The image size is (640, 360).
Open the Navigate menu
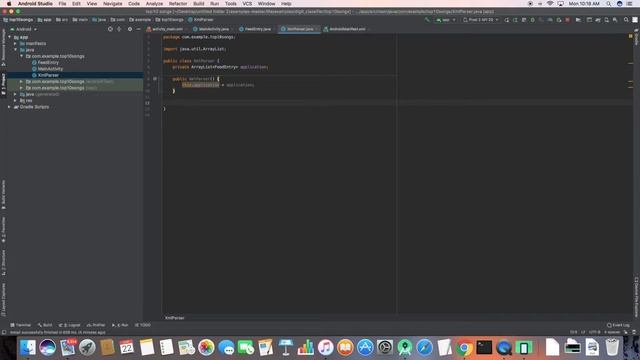click(112, 4)
